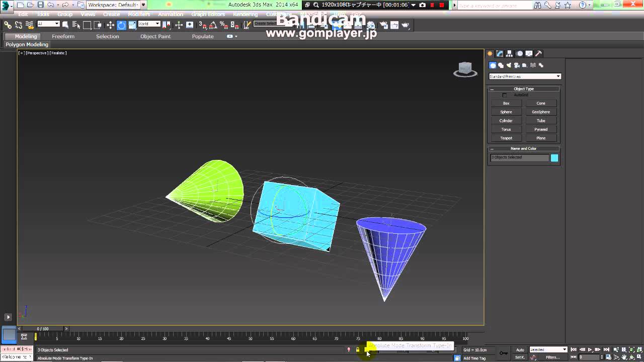Screen dimensions: 644x362
Task: Activate the Select Object tool
Action: click(x=65, y=25)
